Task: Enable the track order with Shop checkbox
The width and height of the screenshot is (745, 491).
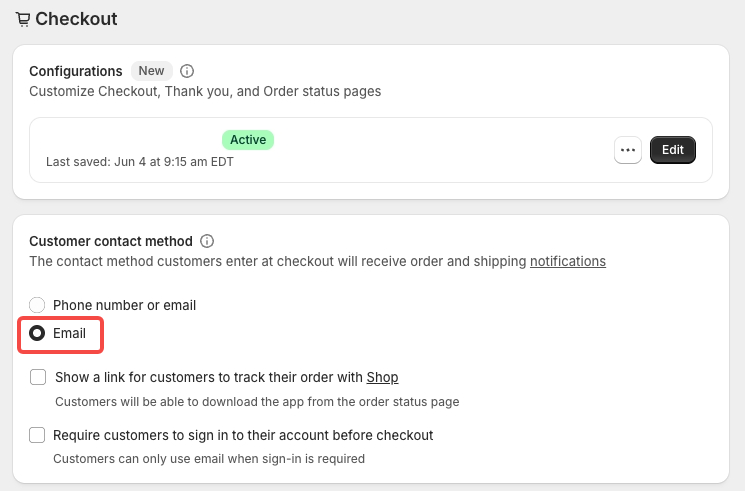Action: [38, 377]
